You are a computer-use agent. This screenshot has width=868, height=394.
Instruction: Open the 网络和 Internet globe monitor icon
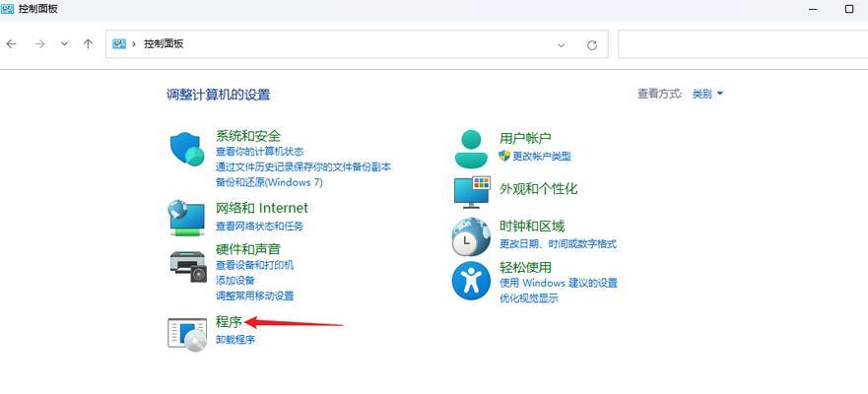click(186, 218)
